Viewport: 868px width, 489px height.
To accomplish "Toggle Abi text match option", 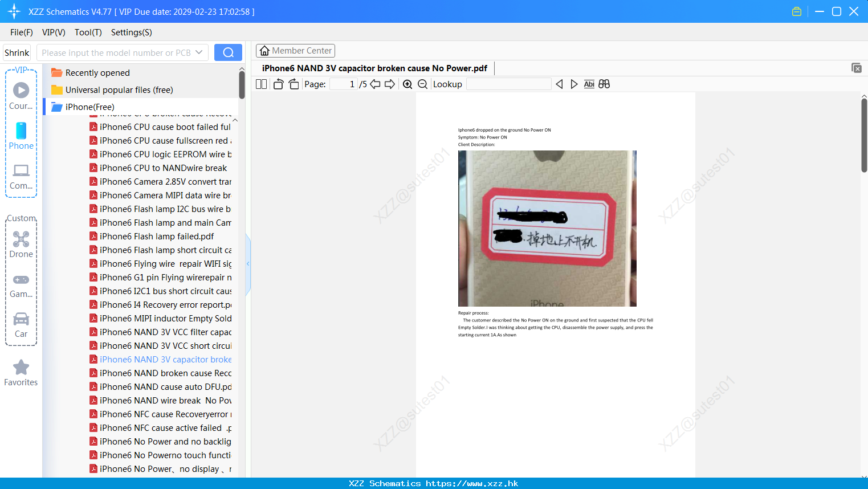I will pos(589,84).
